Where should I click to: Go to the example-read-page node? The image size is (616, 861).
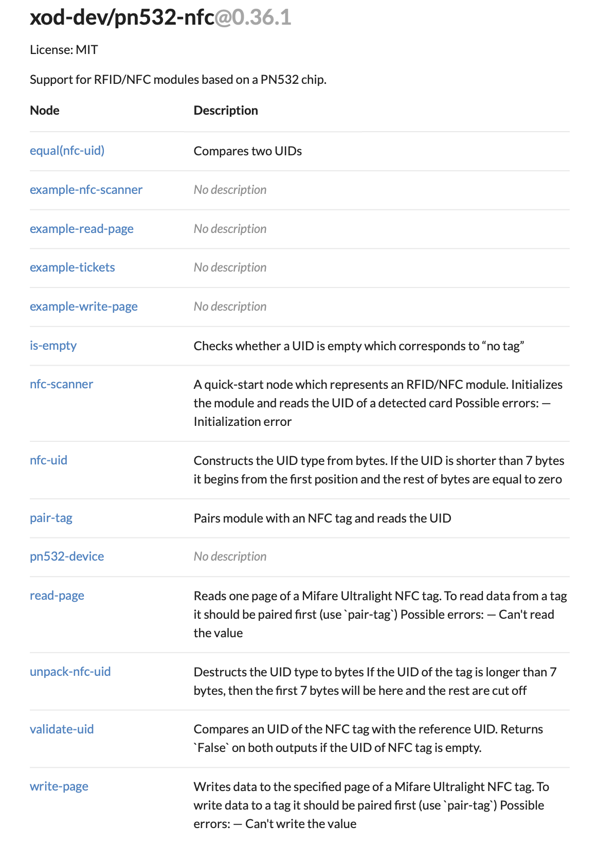pos(81,229)
